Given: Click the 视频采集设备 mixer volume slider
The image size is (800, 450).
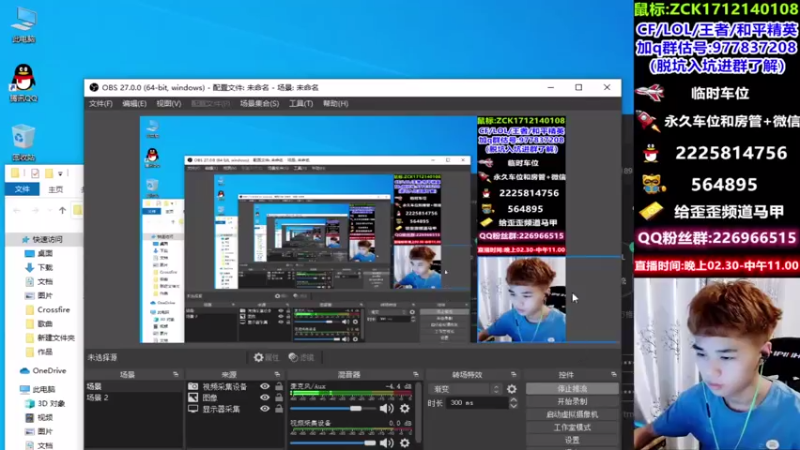Looking at the screenshot, I should [333, 443].
